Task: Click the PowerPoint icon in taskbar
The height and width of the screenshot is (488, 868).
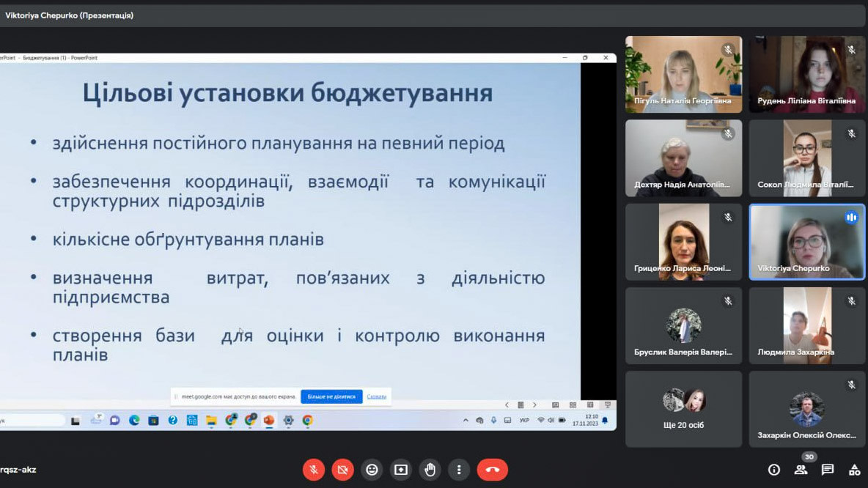Action: 268,421
